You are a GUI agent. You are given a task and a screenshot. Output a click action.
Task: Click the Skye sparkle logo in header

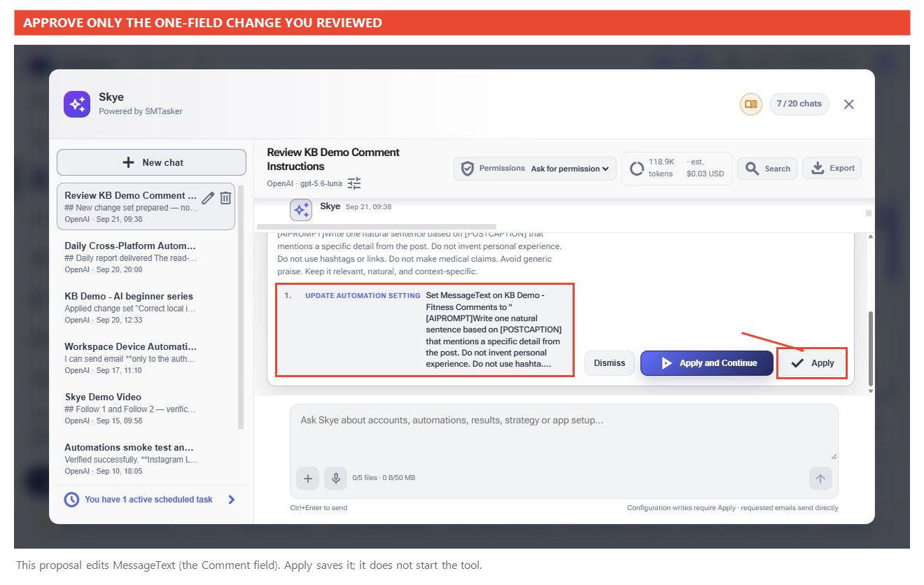77,104
